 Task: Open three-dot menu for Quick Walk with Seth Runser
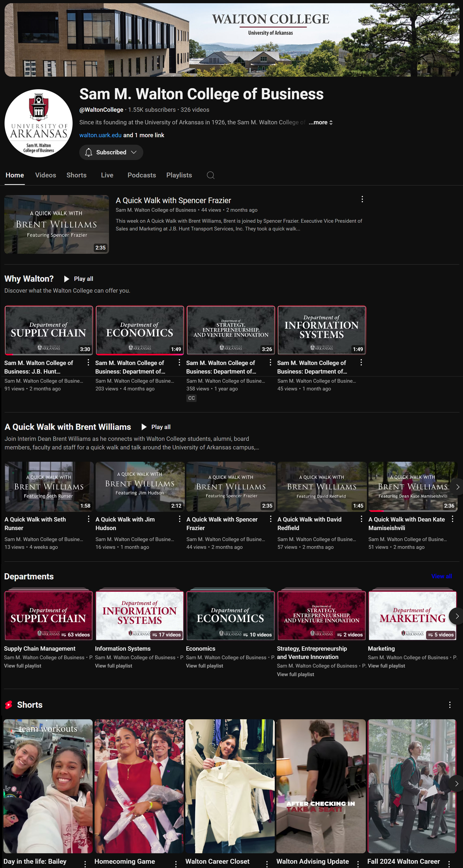(88, 519)
